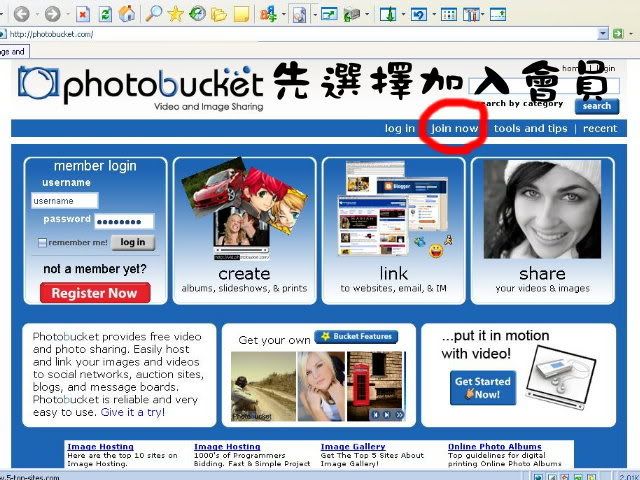
Task: Click the next arrow in Bucket Features slideshow
Action: (x=387, y=415)
